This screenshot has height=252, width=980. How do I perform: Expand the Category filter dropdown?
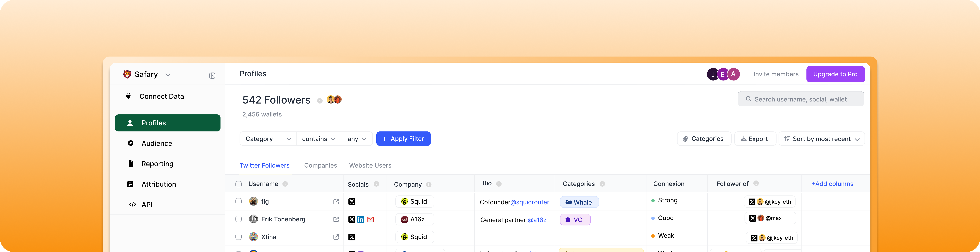(268, 139)
